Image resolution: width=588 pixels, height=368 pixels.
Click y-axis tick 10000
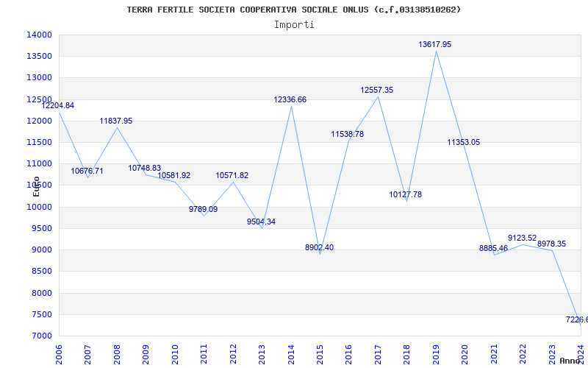tap(39, 207)
